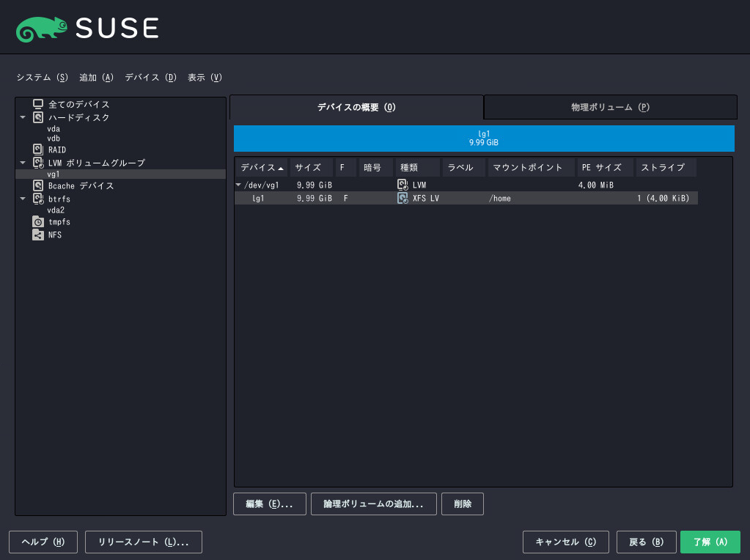This screenshot has width=750, height=560.
Task: Collapse the btrfs tree node
Action: [x=23, y=199]
